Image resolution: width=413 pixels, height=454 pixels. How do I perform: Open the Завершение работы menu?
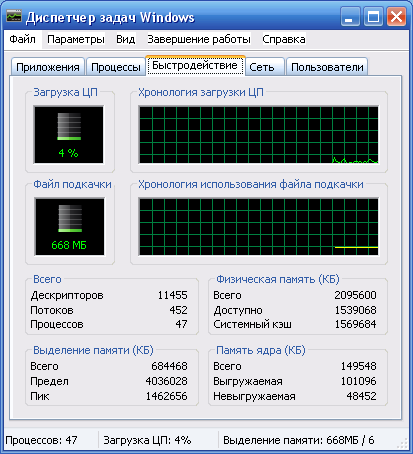[x=199, y=39]
